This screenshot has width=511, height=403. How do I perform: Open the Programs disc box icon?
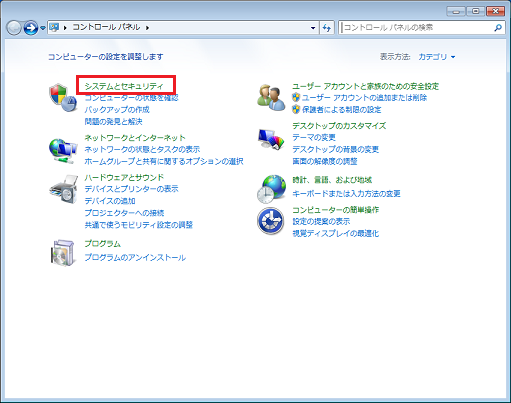click(62, 252)
